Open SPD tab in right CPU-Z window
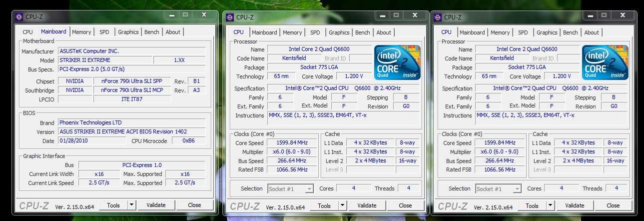This screenshot has height=221, width=644. pyautogui.click(x=523, y=32)
